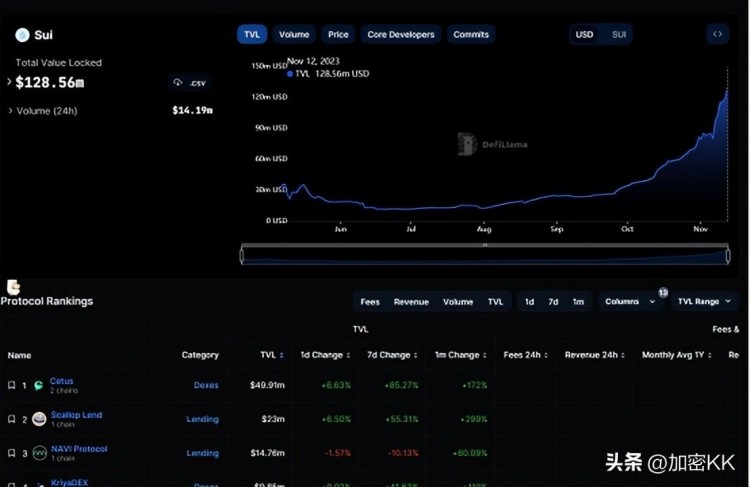Click the avatar icon above Protocol Rankings
The height and width of the screenshot is (487, 750).
coord(13,287)
